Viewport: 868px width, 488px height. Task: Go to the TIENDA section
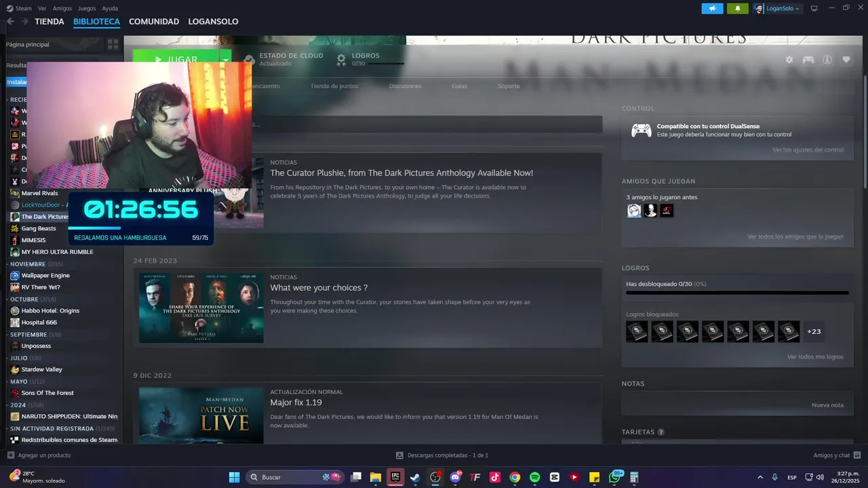pyautogui.click(x=50, y=22)
